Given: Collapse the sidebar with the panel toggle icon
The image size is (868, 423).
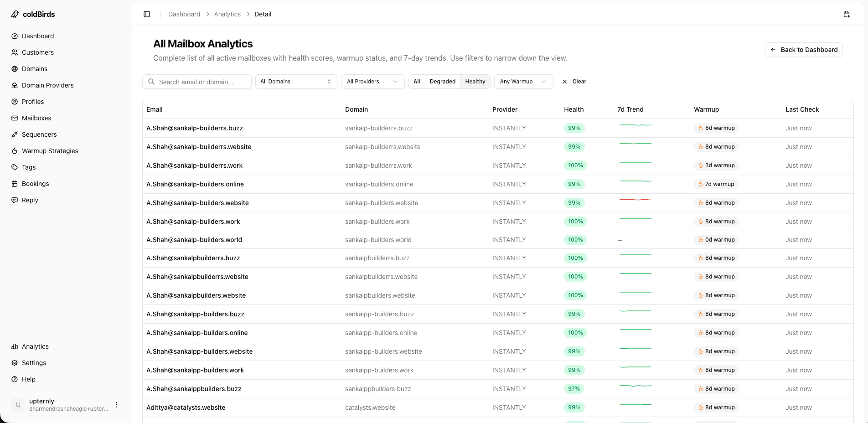Looking at the screenshot, I should [x=147, y=14].
